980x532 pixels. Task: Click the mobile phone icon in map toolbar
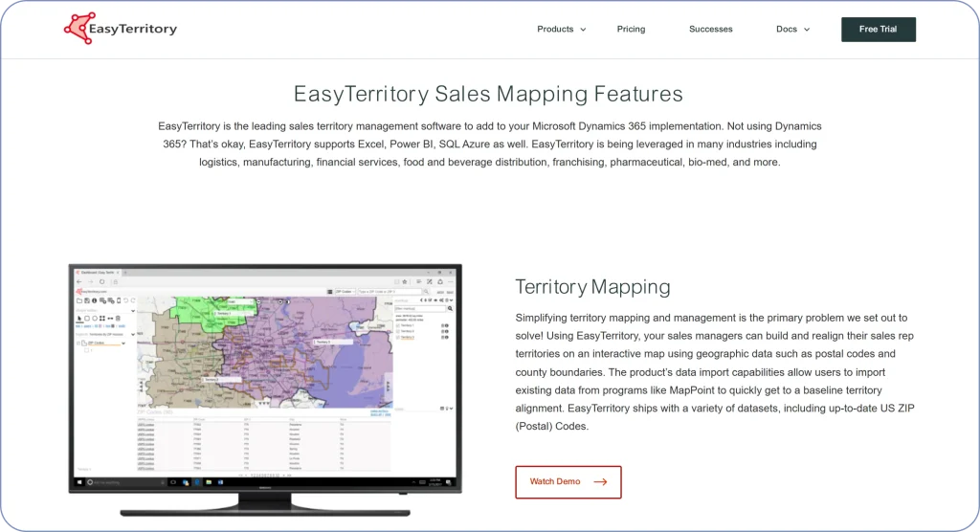pyautogui.click(x=119, y=300)
